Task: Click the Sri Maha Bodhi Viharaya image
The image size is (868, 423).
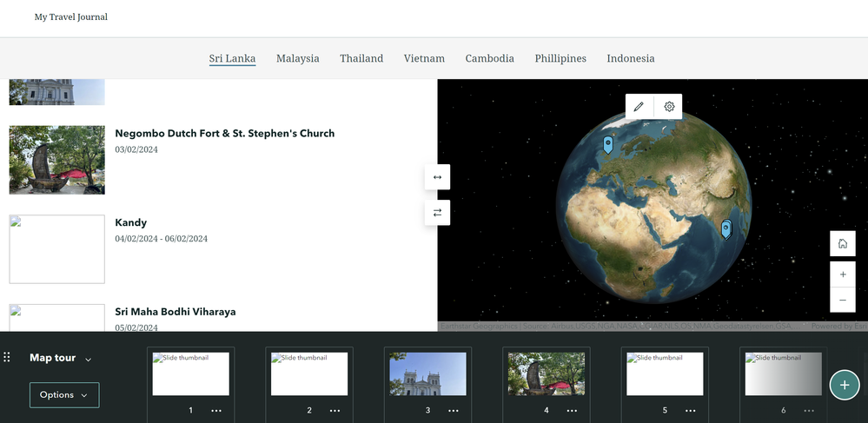Action: tap(57, 318)
